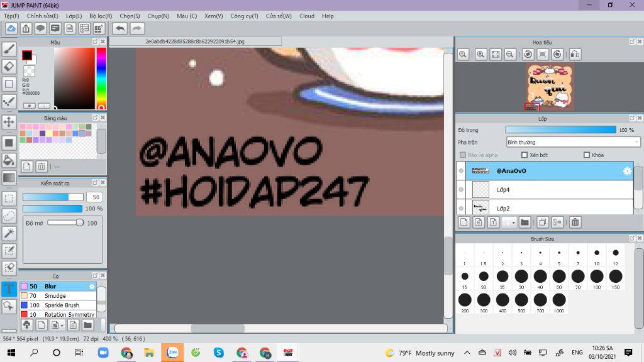This screenshot has width=644, height=362.
Task: Toggle visibility of the @AnaOvO layer
Action: point(461,171)
